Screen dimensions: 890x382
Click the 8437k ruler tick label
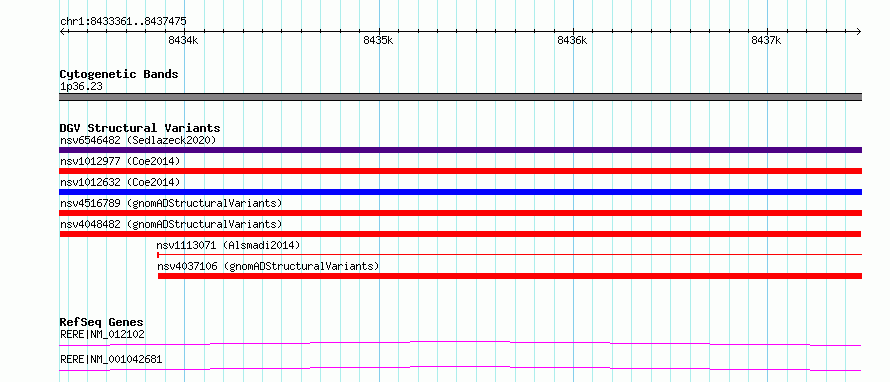[766, 40]
